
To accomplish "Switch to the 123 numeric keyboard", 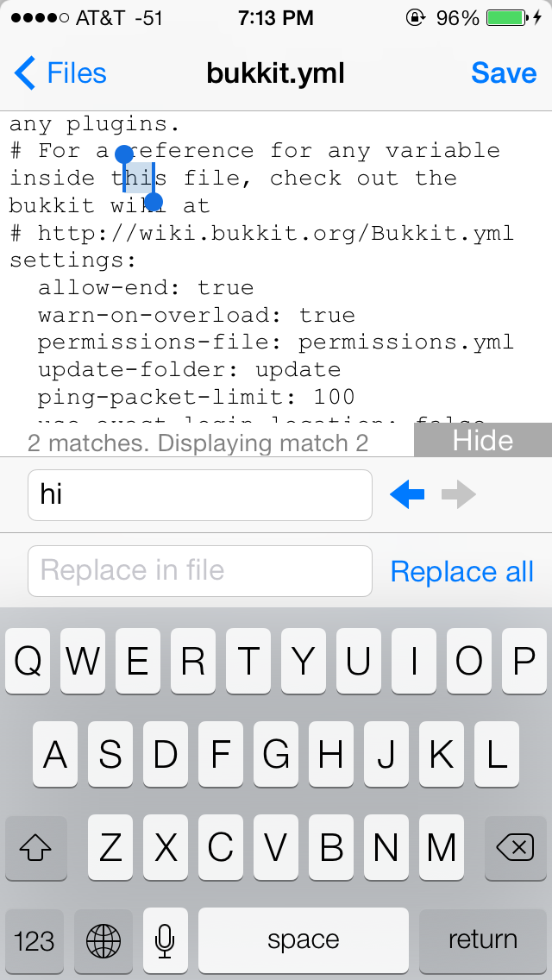I will (34, 939).
